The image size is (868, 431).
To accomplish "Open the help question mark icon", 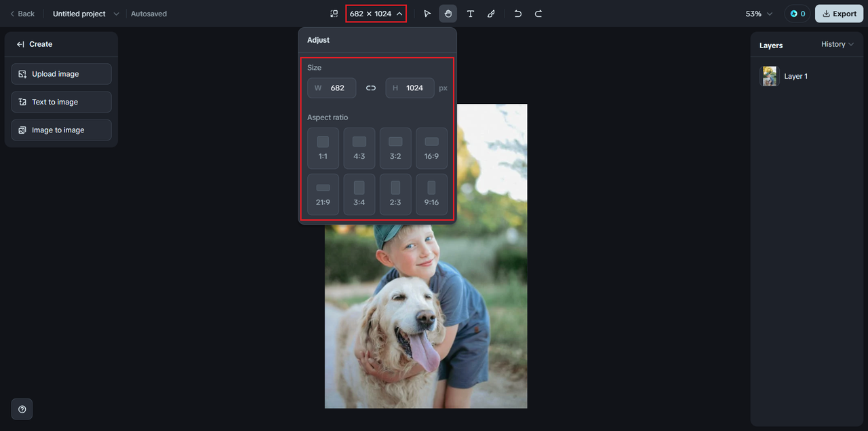I will coord(22,409).
